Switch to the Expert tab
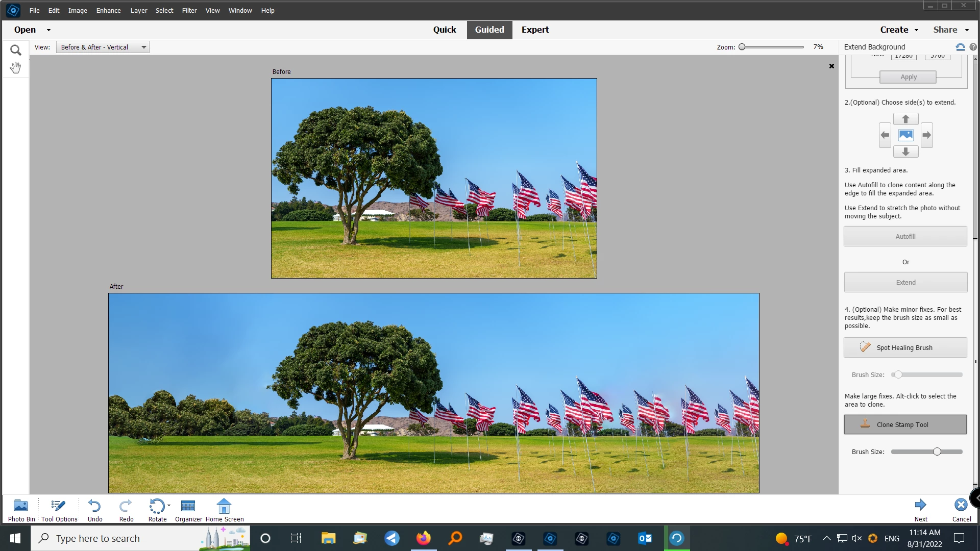 535,30
